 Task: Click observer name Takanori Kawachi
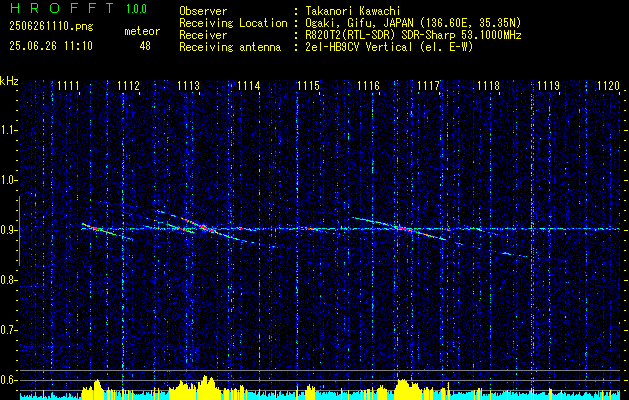[x=352, y=11]
